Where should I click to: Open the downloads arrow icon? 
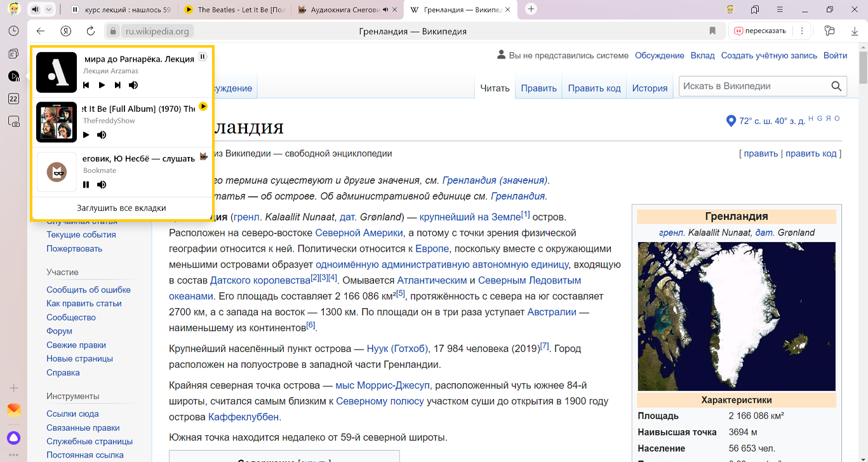tap(854, 31)
